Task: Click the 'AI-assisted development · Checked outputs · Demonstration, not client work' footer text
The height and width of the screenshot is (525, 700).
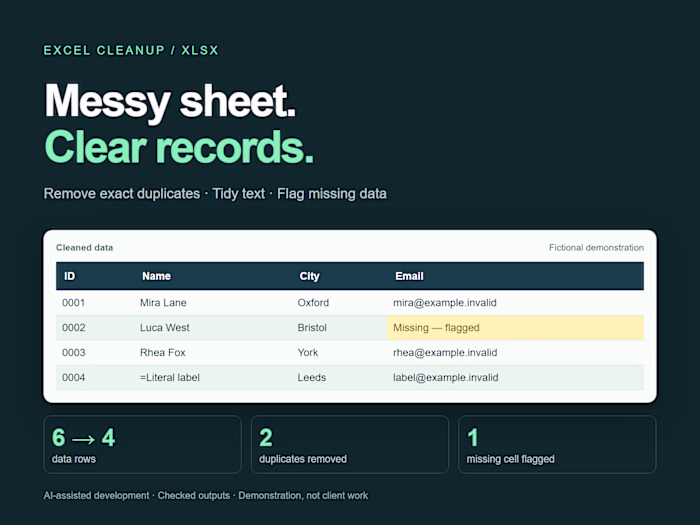Action: coord(206,496)
